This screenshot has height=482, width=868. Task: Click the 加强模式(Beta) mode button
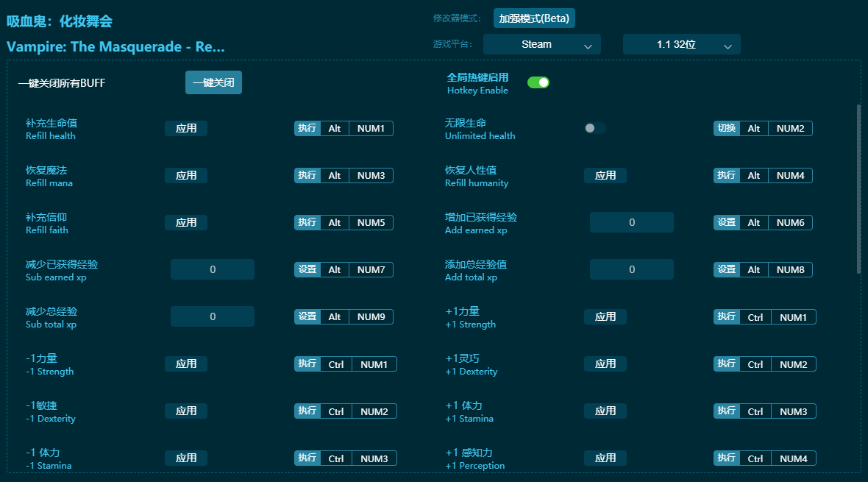[x=534, y=18]
